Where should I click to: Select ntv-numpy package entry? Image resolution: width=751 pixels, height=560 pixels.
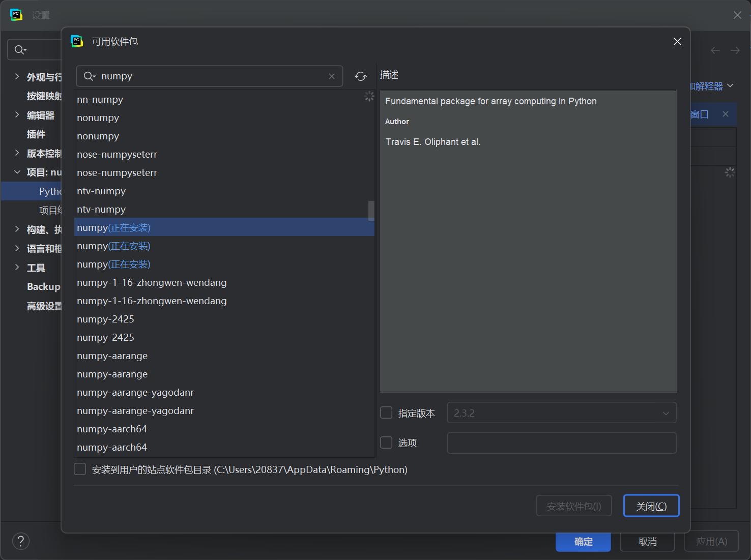[x=101, y=191]
